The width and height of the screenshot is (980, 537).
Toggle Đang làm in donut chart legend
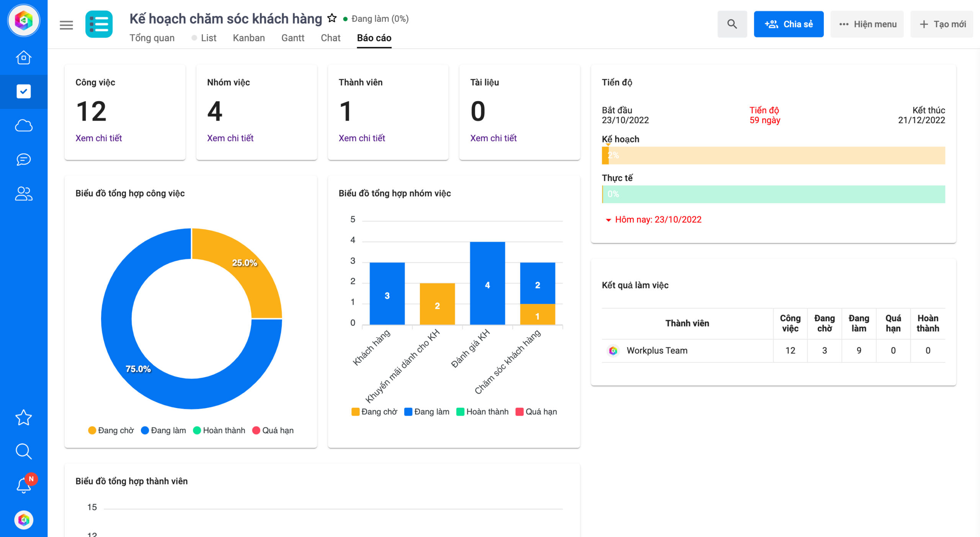click(163, 431)
